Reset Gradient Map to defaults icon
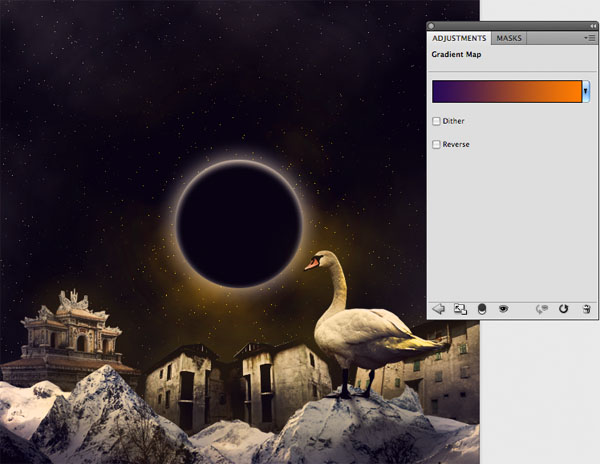Viewport: 600px width, 464px height. point(564,309)
